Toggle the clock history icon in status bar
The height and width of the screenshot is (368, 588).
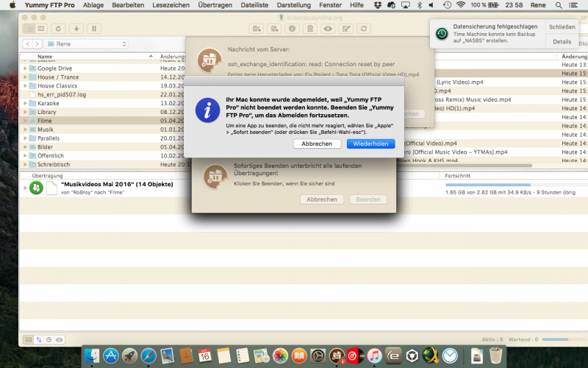[49, 340]
